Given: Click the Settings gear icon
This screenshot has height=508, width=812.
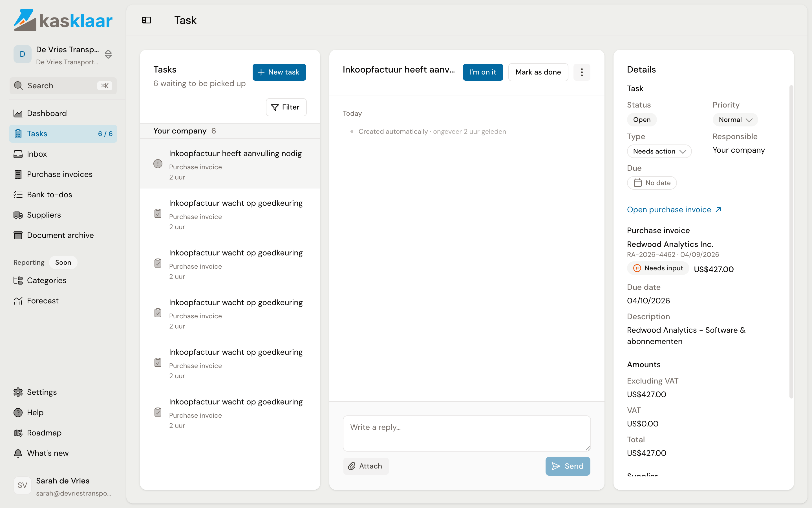Looking at the screenshot, I should click(x=18, y=392).
